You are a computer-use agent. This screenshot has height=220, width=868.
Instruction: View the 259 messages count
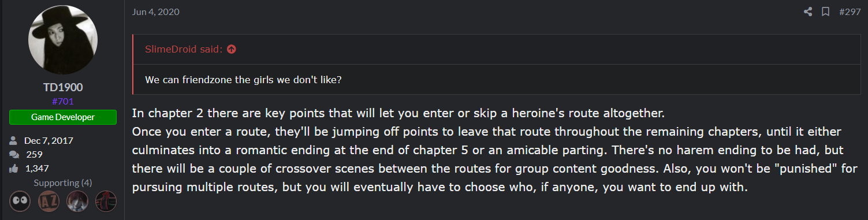pyautogui.click(x=35, y=154)
